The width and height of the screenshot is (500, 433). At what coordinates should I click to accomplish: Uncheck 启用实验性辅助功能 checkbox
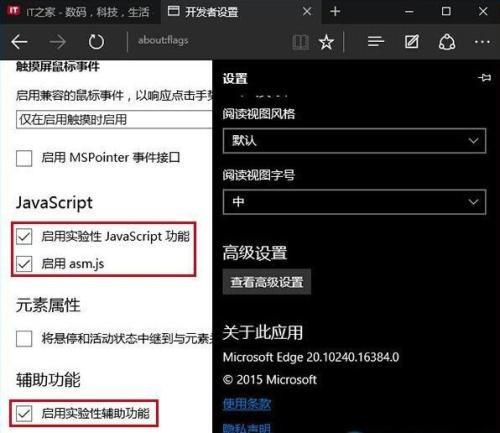tap(24, 414)
